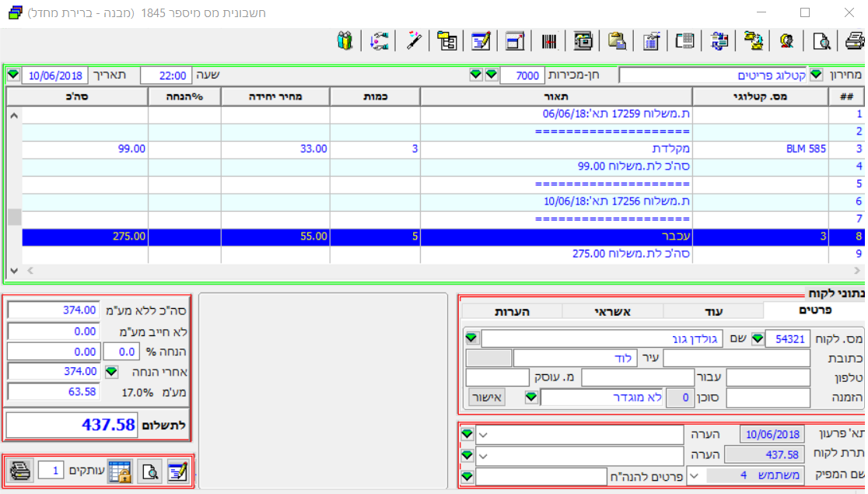Open the מחירון price list lookup arrow

coord(816,75)
